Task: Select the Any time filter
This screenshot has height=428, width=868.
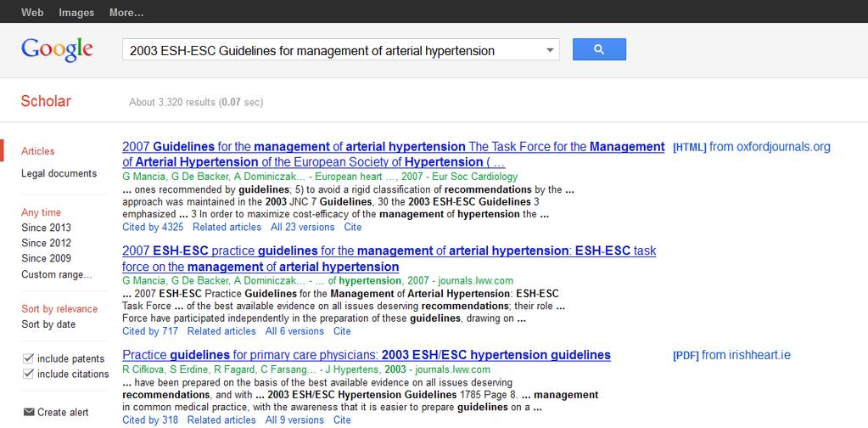Action: point(41,212)
